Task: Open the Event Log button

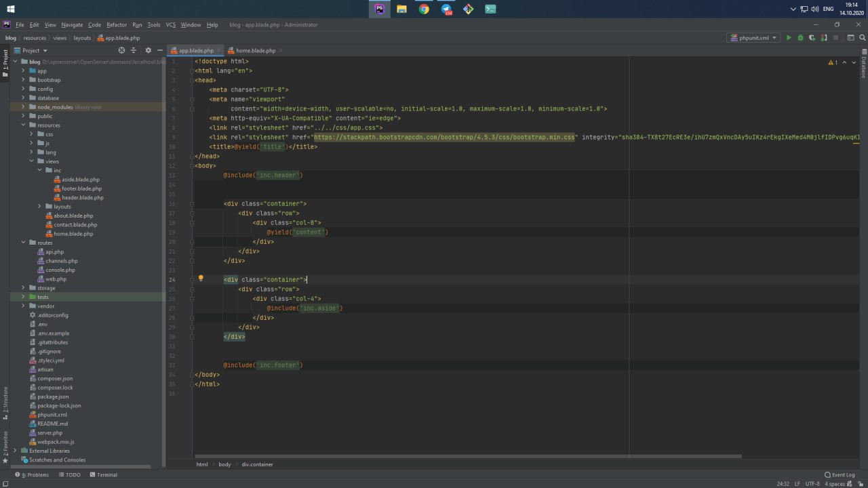Action: [x=840, y=474]
